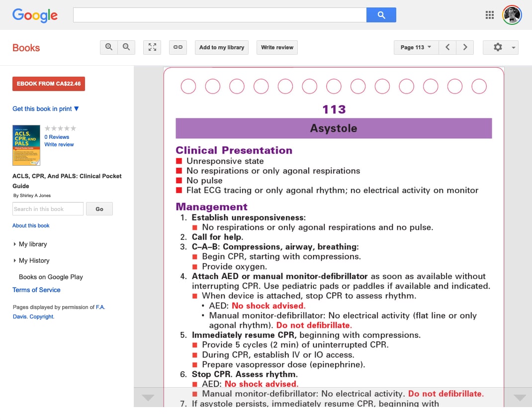
Task: Open Books on Google Play
Action: [x=51, y=277]
